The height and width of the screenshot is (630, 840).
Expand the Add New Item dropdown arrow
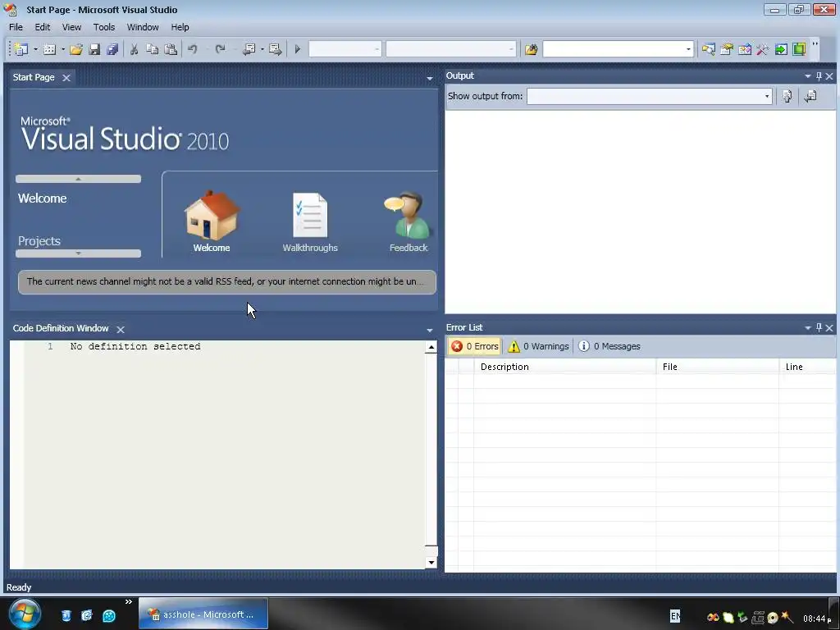pos(62,49)
